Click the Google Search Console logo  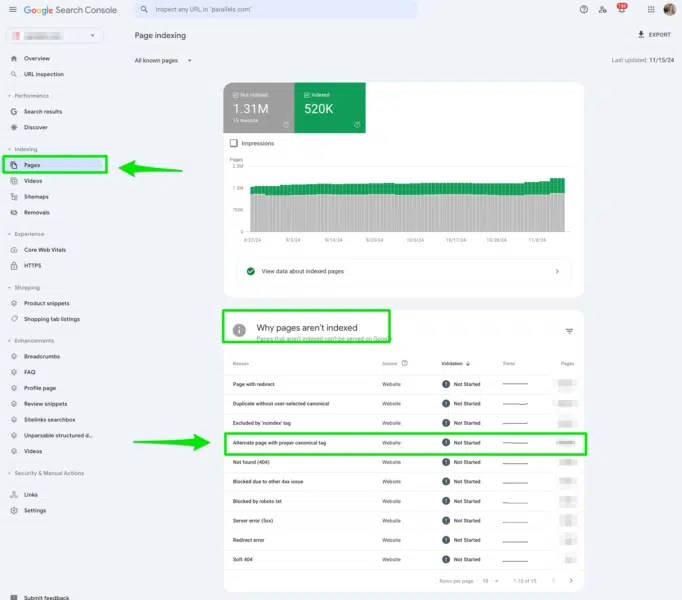(70, 10)
